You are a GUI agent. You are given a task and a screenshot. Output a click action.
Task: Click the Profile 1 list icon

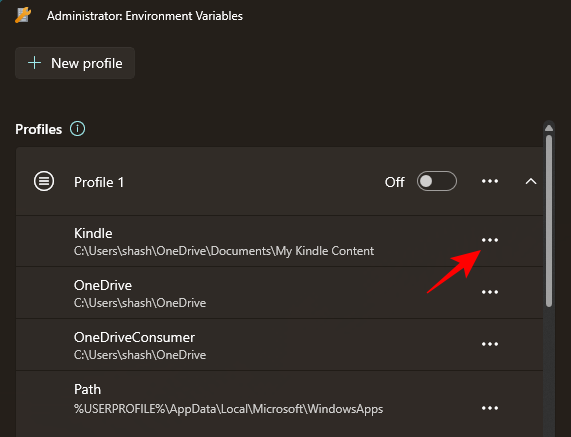pos(44,181)
